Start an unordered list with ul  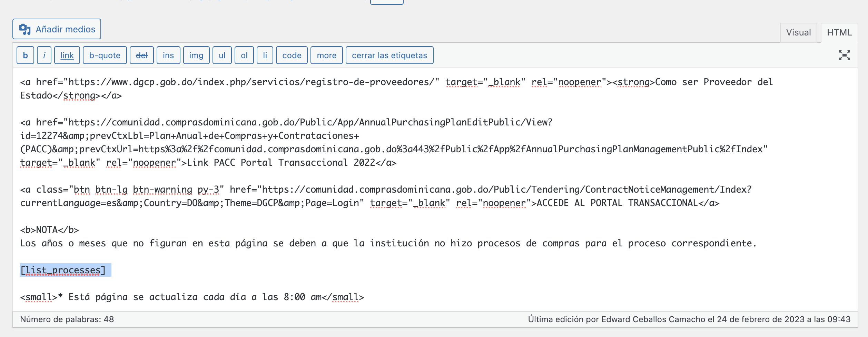click(222, 55)
